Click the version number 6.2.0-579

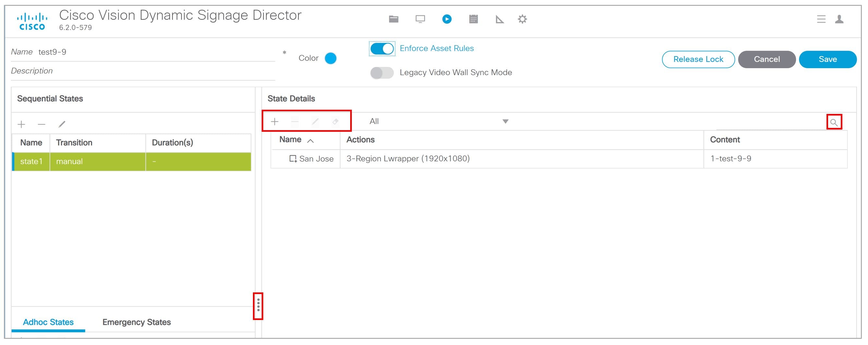(x=76, y=28)
